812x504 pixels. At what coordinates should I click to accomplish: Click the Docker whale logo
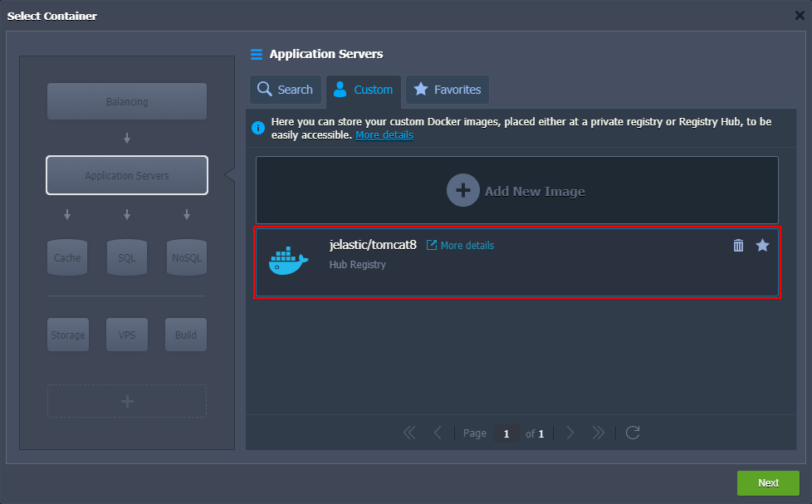[x=288, y=261]
